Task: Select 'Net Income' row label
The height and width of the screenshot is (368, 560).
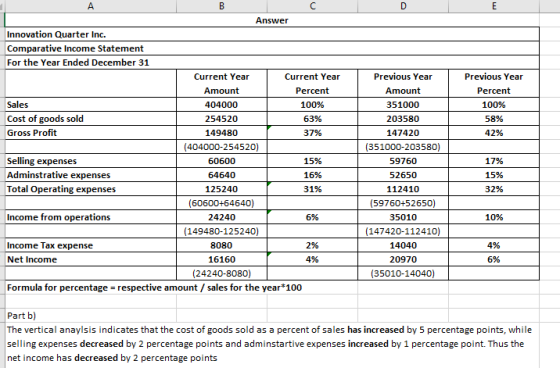Action: point(91,259)
